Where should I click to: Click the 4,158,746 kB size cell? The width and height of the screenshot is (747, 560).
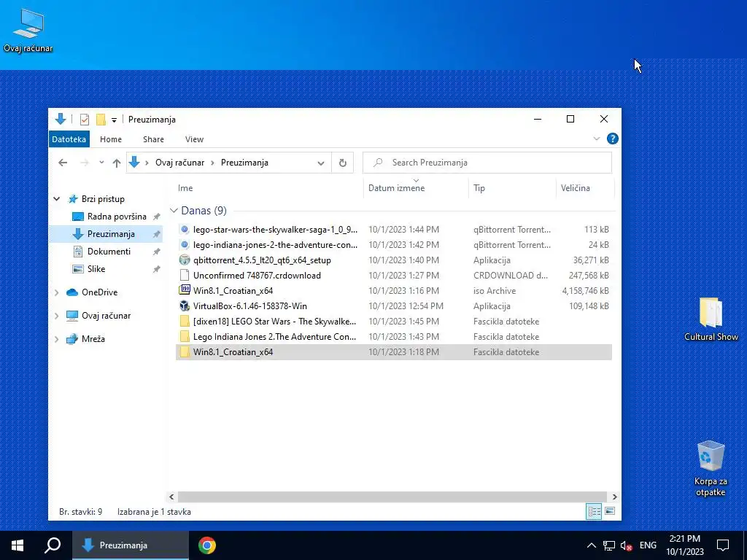coord(586,290)
